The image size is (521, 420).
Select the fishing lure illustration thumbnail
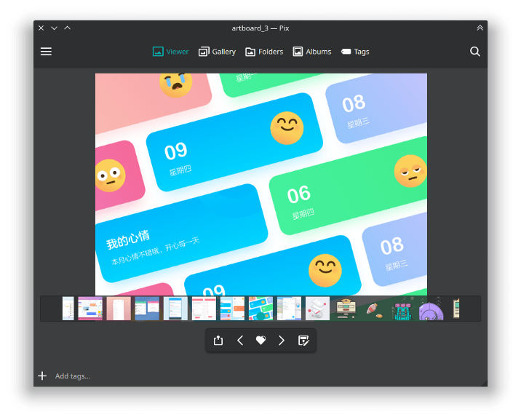pyautogui.click(x=374, y=309)
